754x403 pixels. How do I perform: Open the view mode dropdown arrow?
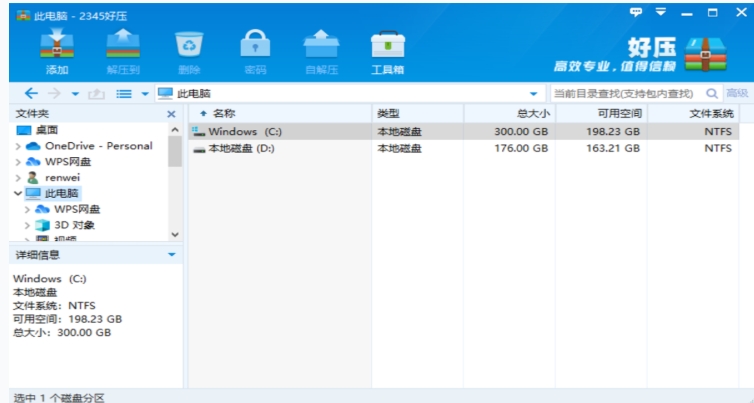coord(145,94)
